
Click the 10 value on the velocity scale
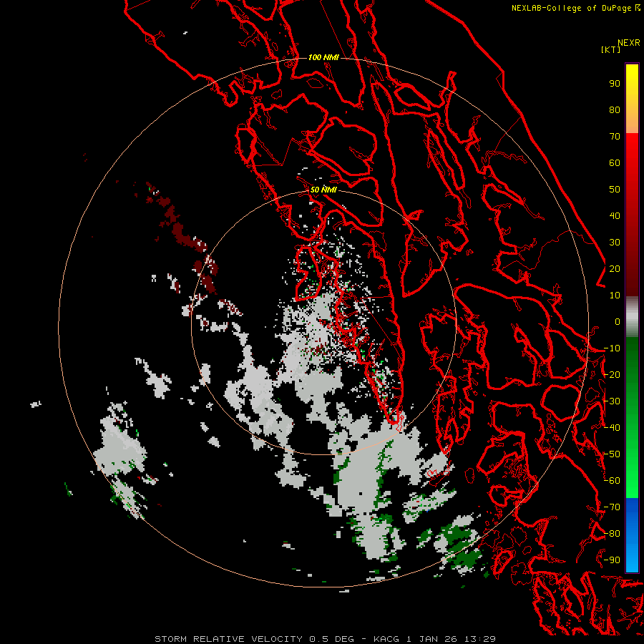coord(615,296)
